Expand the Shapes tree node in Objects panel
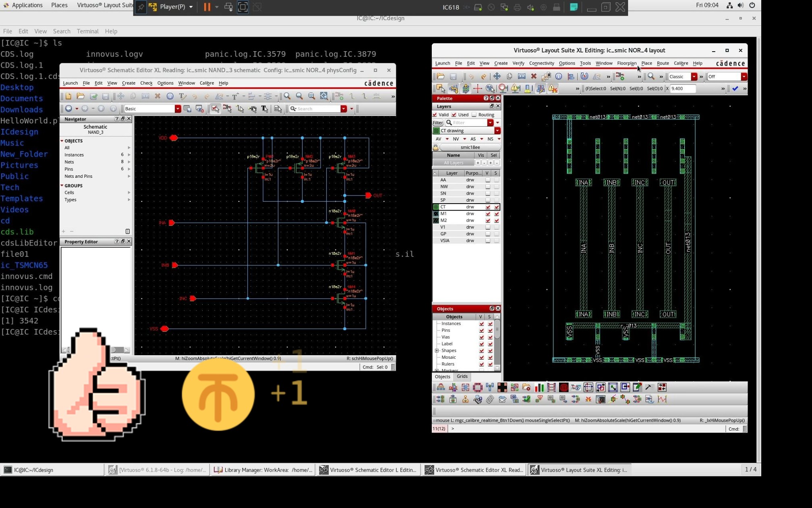812x508 pixels. click(437, 351)
